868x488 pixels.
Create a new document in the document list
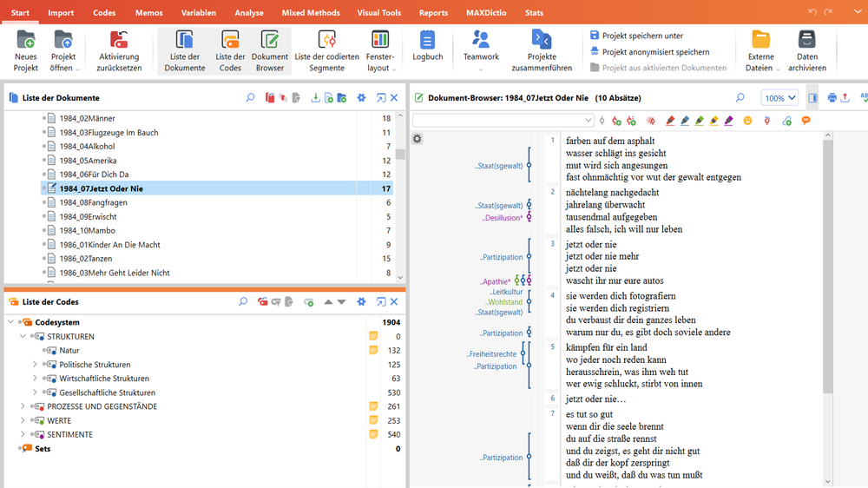tap(328, 98)
